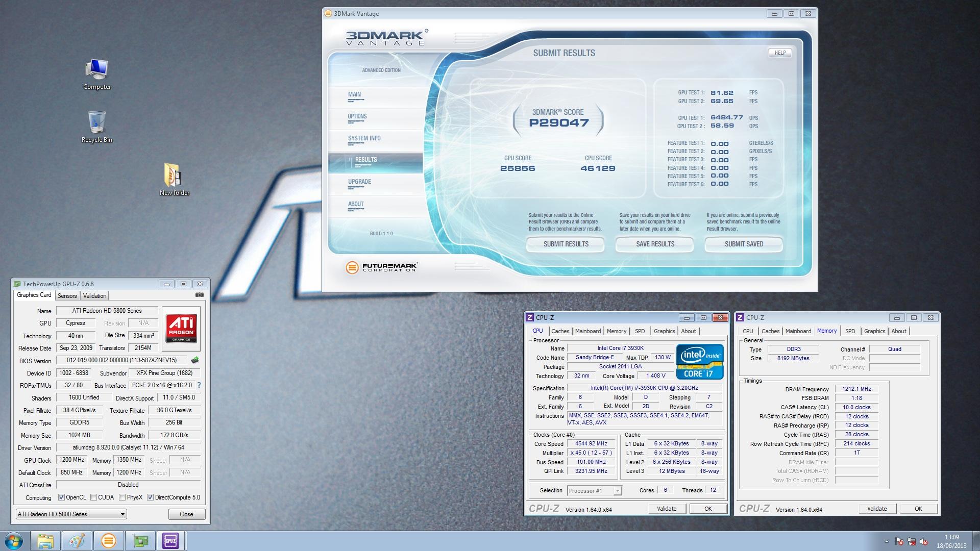The image size is (980, 551).
Task: Click the ATI Radeon logo in GPU-Z
Action: [x=181, y=329]
